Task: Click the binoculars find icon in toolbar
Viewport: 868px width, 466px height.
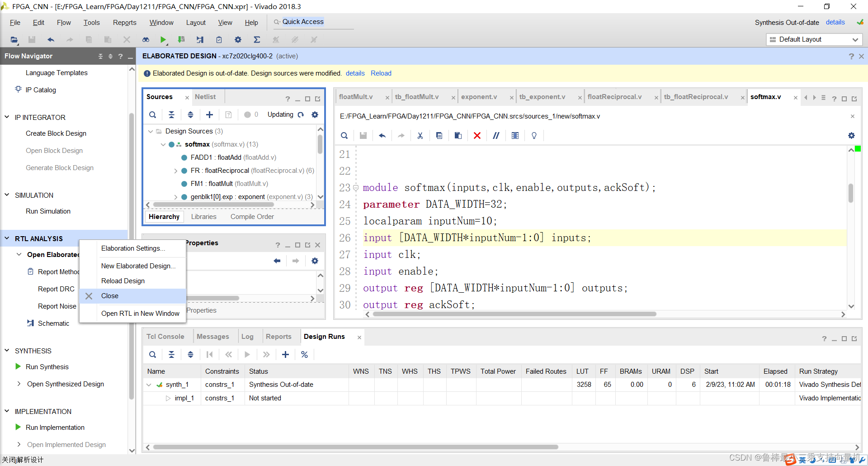Action: tap(146, 40)
